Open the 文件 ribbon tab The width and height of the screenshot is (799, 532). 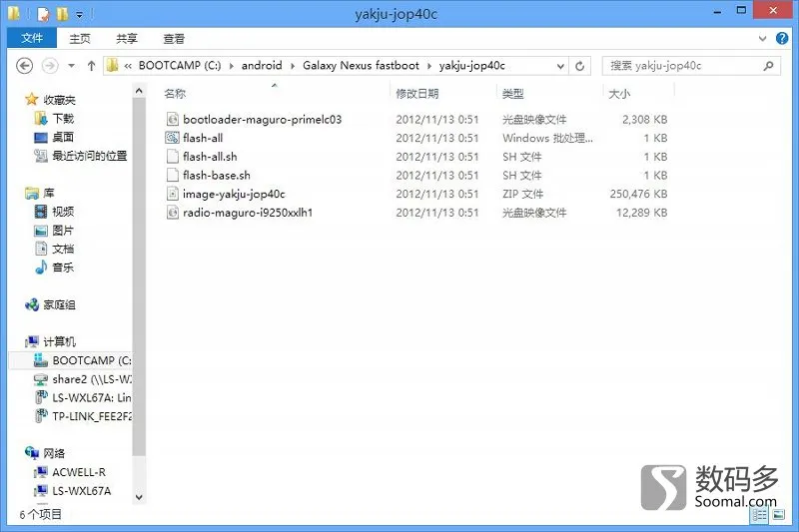(32, 38)
